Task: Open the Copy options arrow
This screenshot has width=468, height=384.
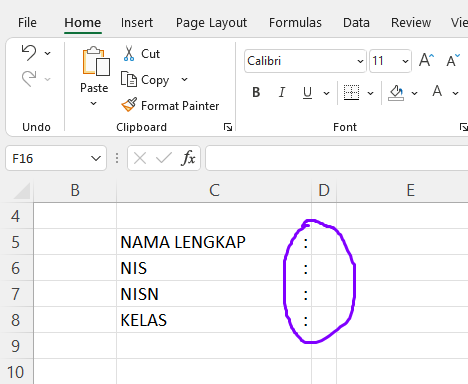Action: pos(184,79)
